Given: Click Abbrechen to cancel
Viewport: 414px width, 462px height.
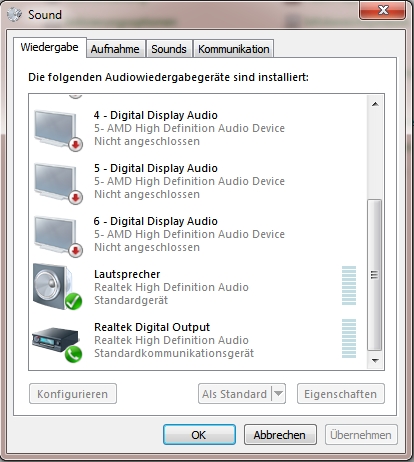Looking at the screenshot, I should [280, 435].
